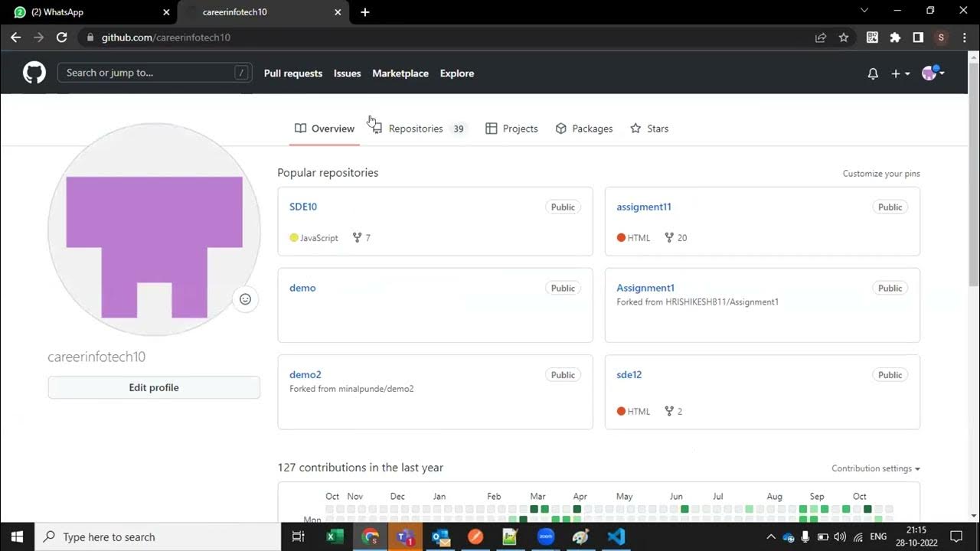This screenshot has width=980, height=551.
Task: Open the demo2 repository link
Action: tap(305, 374)
